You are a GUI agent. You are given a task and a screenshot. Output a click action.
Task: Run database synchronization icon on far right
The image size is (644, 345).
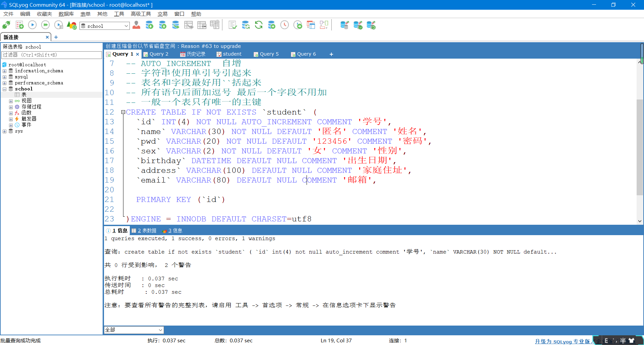371,25
